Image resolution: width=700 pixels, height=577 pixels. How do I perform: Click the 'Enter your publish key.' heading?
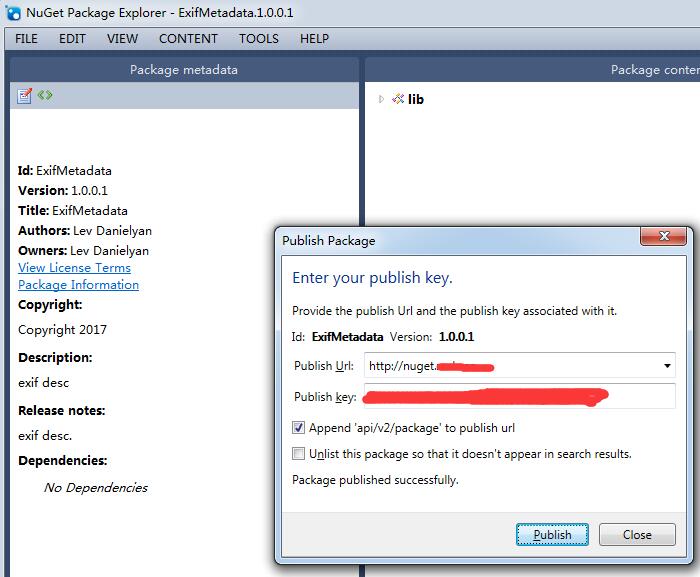pos(372,278)
